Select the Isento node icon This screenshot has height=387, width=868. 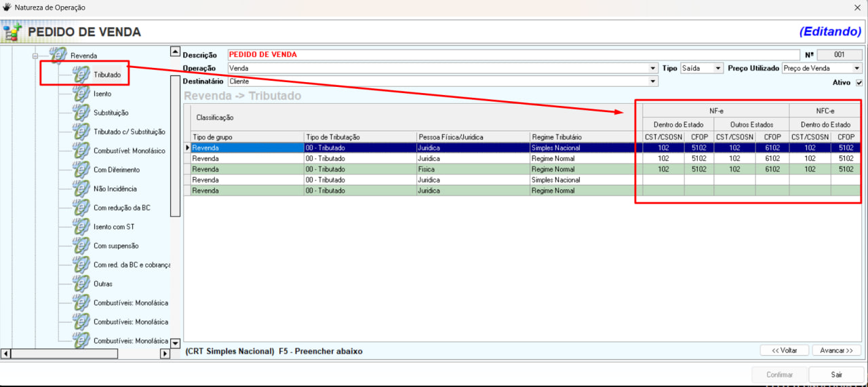coord(81,94)
